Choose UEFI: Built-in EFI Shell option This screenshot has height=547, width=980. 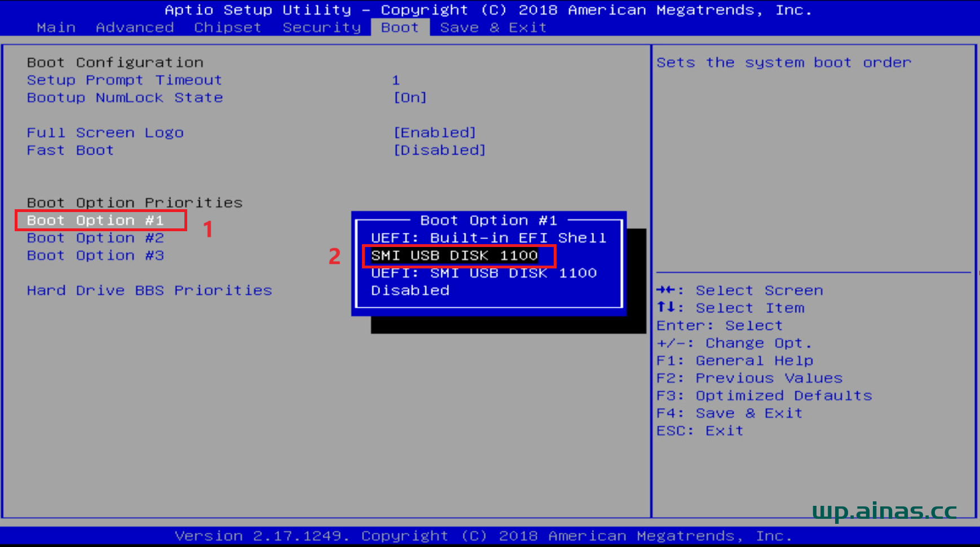[x=488, y=238]
